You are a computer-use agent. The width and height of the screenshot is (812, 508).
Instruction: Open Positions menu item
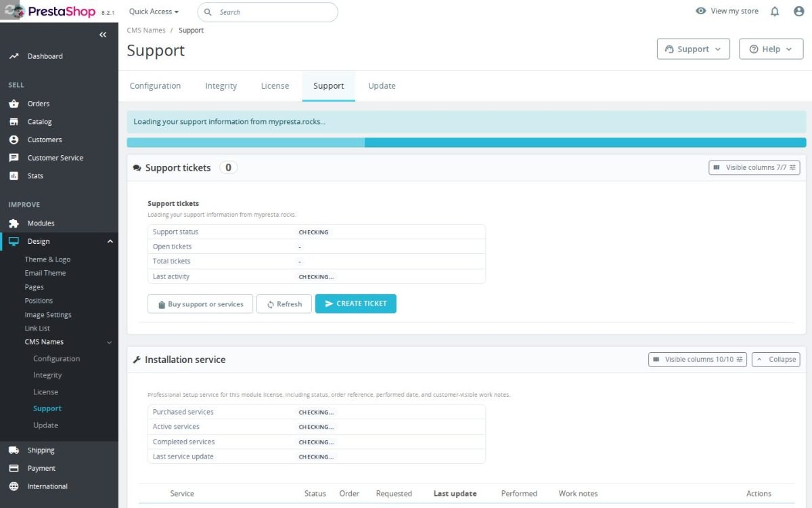click(39, 301)
